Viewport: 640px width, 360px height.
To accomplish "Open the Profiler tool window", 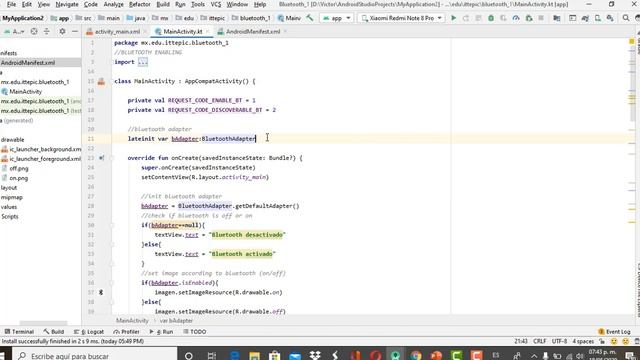I will [x=127, y=332].
